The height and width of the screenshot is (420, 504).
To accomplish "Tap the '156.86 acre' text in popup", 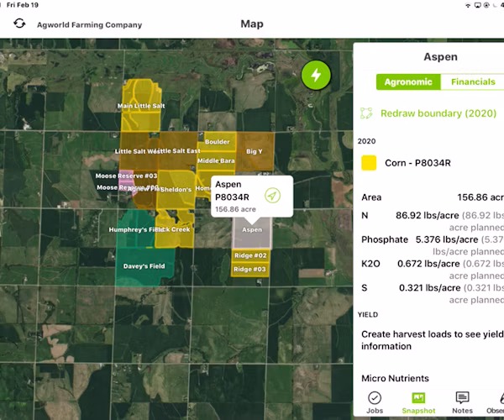I will (x=235, y=209).
